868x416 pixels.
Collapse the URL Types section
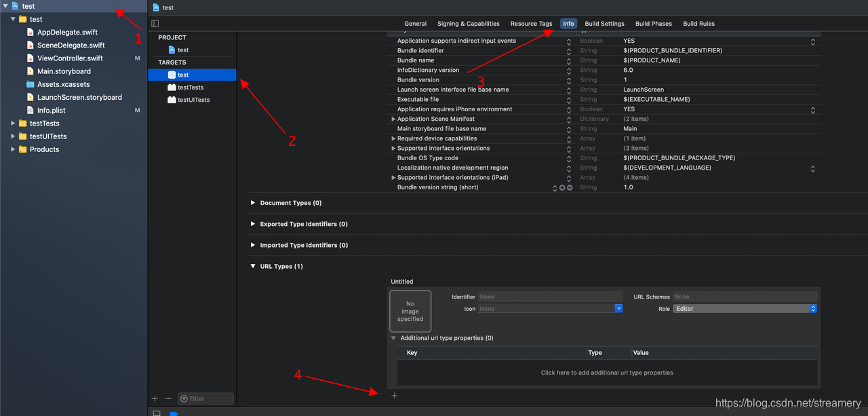(253, 266)
